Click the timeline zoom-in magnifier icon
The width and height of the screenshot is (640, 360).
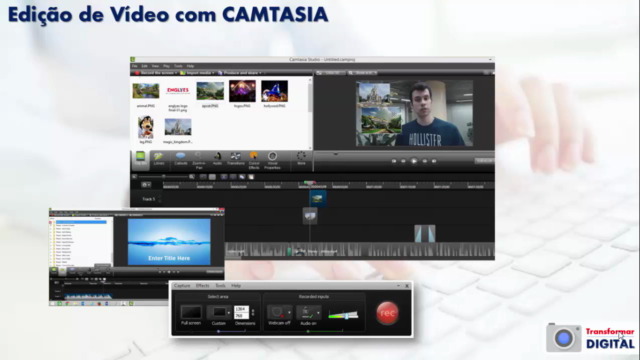point(191,177)
